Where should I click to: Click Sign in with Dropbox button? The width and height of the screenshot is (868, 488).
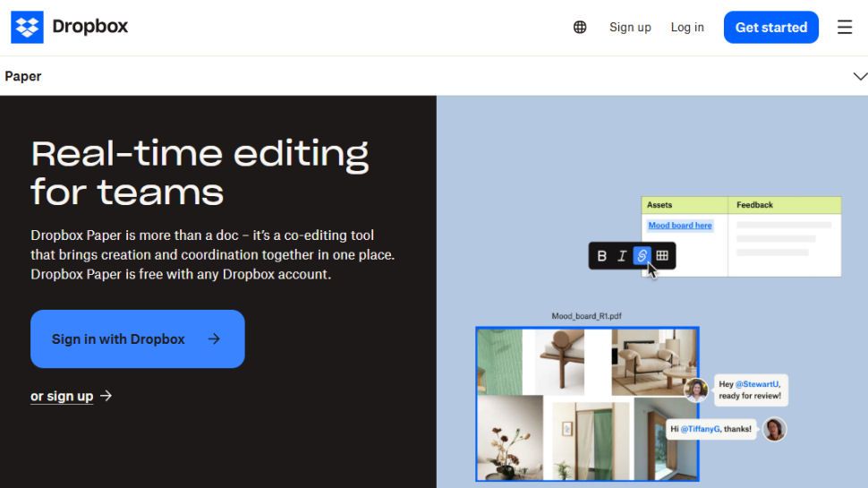[137, 338]
